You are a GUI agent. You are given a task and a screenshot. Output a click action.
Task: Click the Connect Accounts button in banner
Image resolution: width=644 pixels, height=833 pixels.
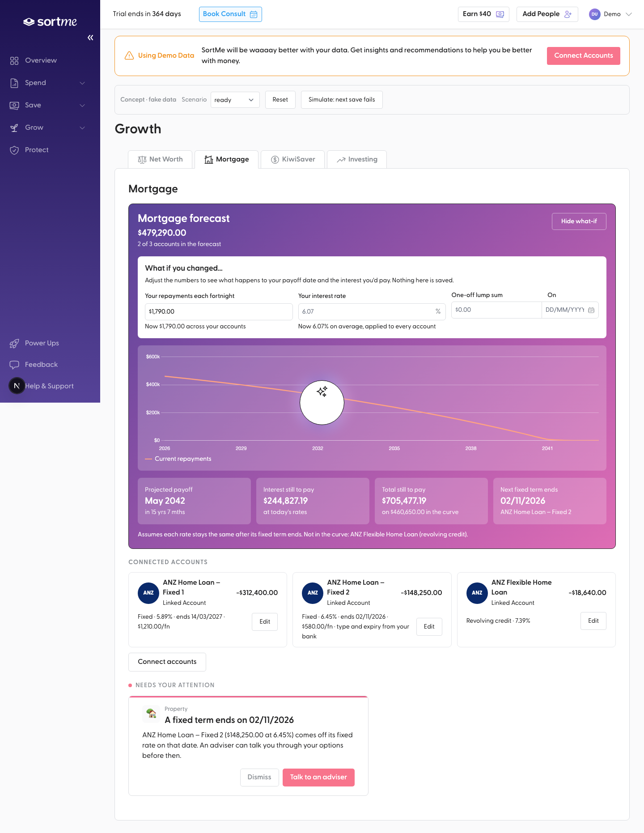click(584, 56)
